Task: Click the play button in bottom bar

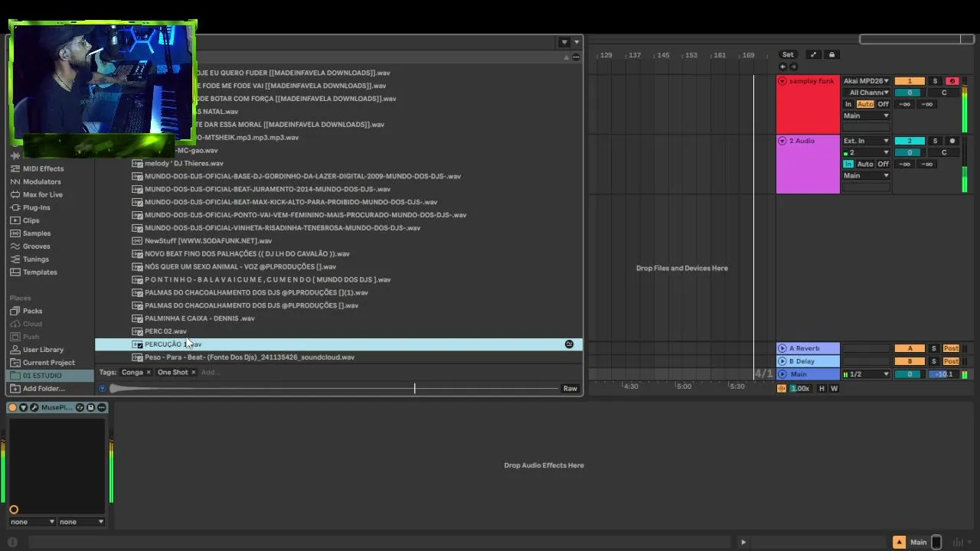Action: point(743,543)
